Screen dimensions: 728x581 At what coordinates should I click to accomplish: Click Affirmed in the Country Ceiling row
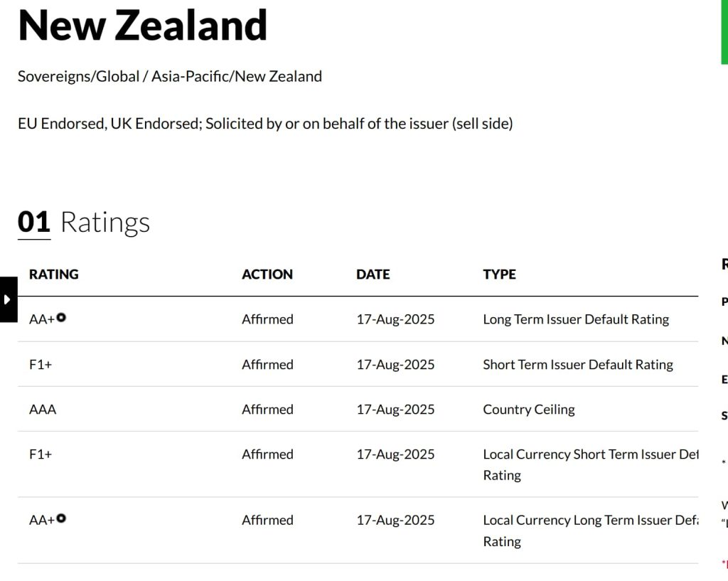click(x=267, y=410)
